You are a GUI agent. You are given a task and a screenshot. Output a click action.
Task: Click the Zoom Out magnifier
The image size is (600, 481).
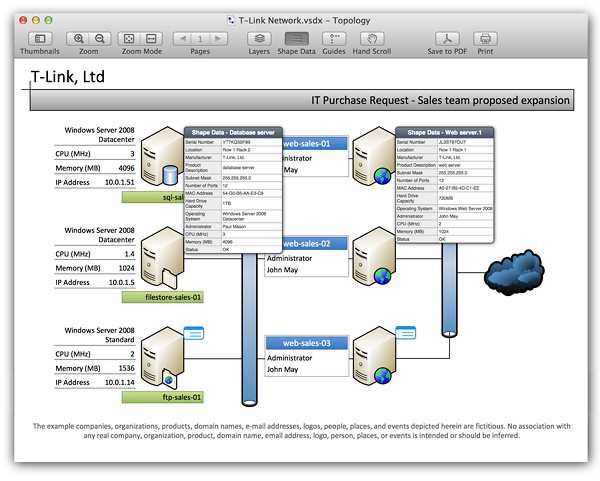point(100,39)
